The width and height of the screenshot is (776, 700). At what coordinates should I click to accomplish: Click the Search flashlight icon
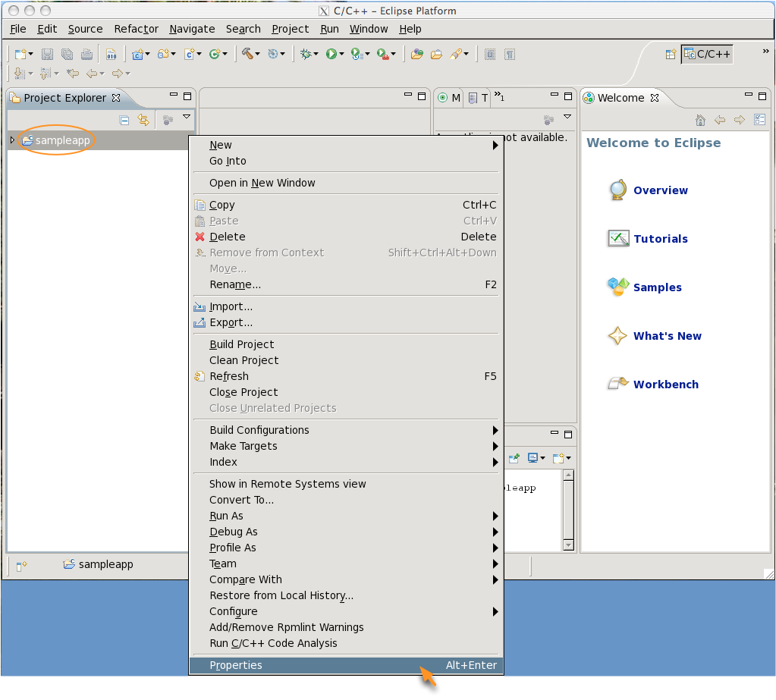click(x=456, y=54)
